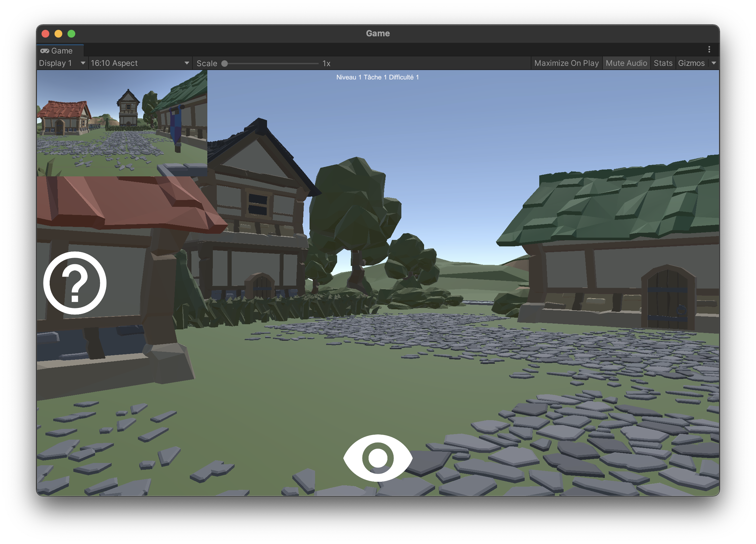The width and height of the screenshot is (756, 544).
Task: Click the yellow minimize window button
Action: coord(58,34)
